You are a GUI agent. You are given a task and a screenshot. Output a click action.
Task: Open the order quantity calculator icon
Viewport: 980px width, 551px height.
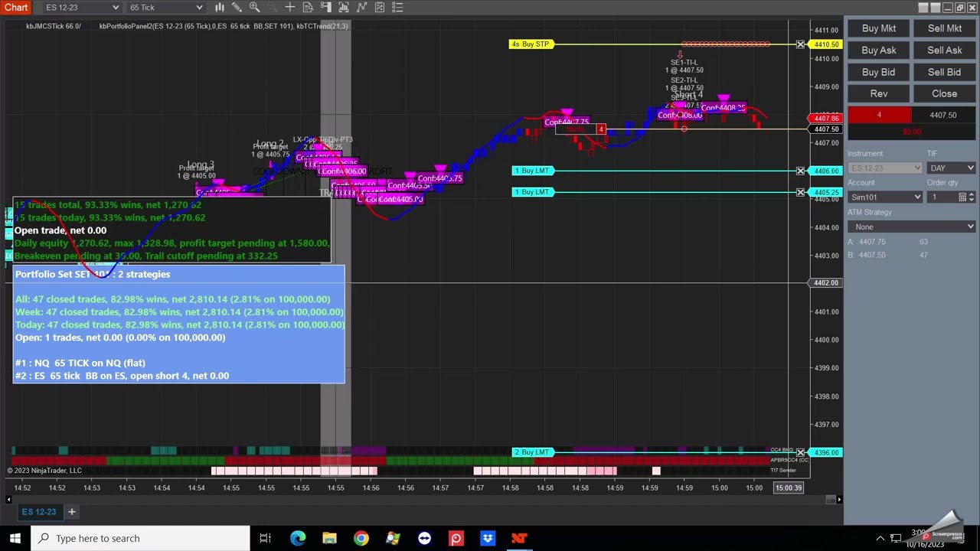[962, 197]
